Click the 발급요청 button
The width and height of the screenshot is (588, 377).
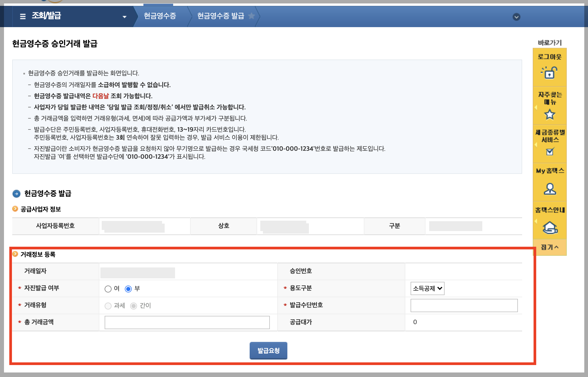(x=268, y=350)
